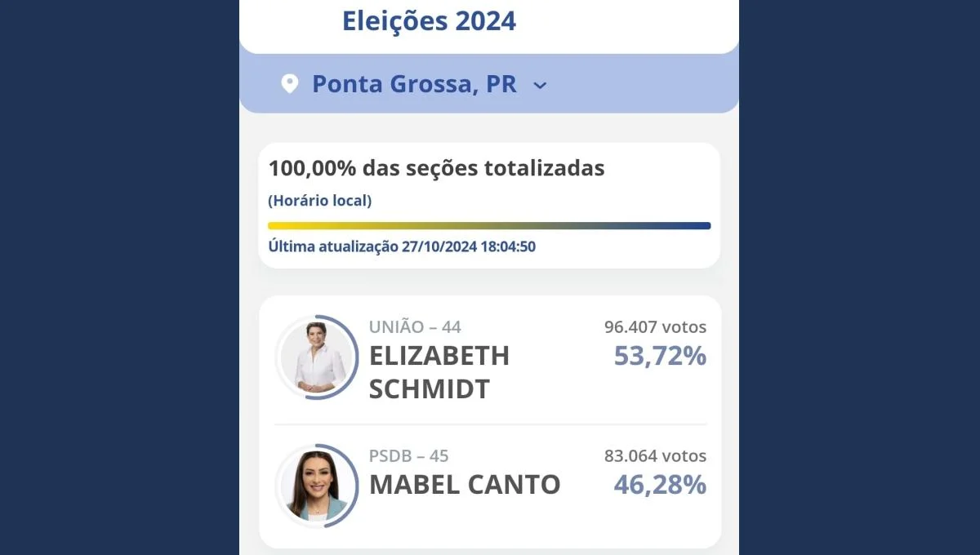Click the 100,00% das seções totalizadas heading
Image resolution: width=980 pixels, height=555 pixels.
click(x=436, y=169)
